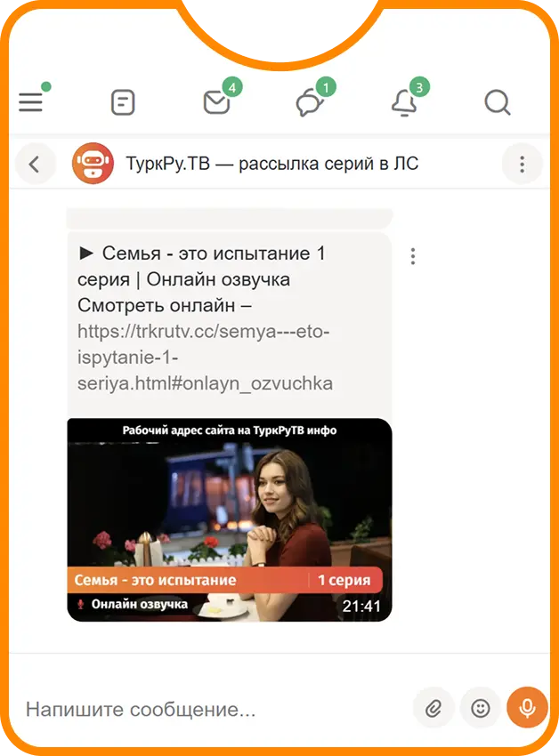Attach a file with the paperclip icon

tap(433, 708)
